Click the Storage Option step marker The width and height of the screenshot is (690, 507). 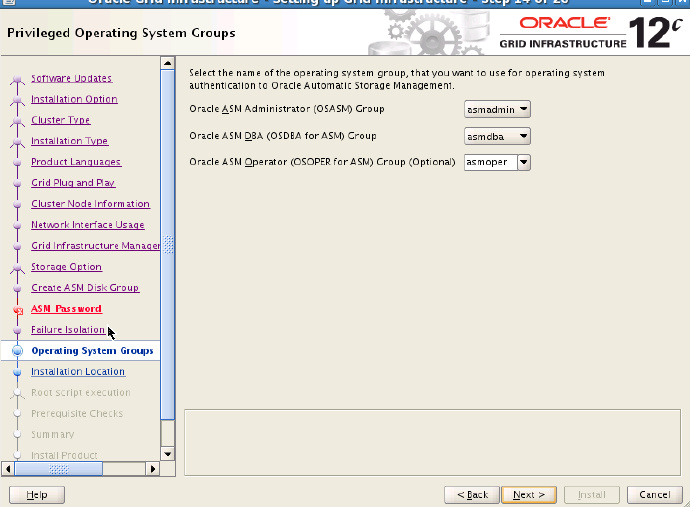[x=17, y=267]
